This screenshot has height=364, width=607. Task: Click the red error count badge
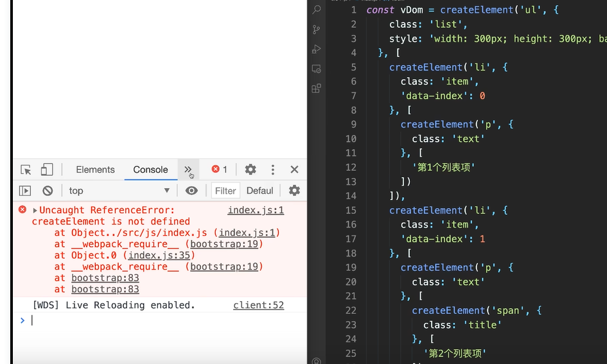pyautogui.click(x=220, y=169)
